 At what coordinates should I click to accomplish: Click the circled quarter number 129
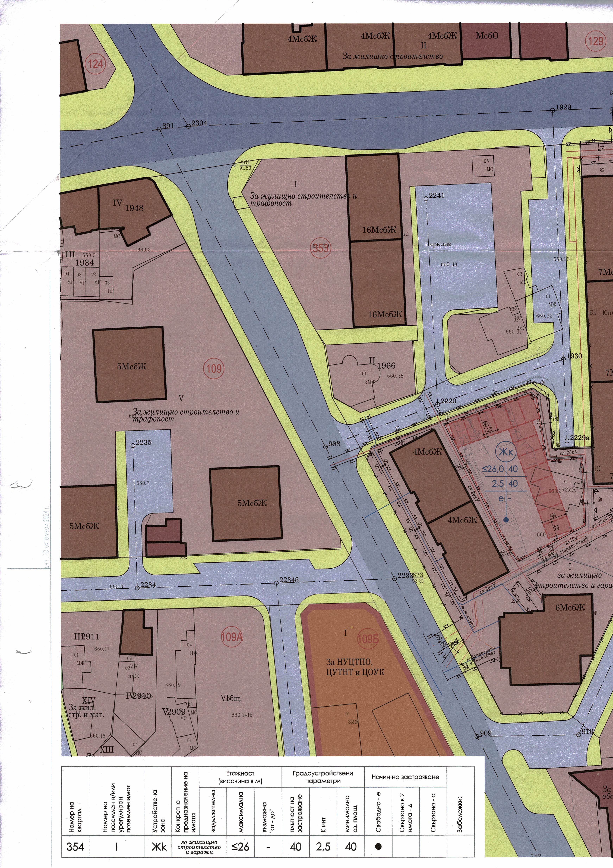(x=596, y=40)
